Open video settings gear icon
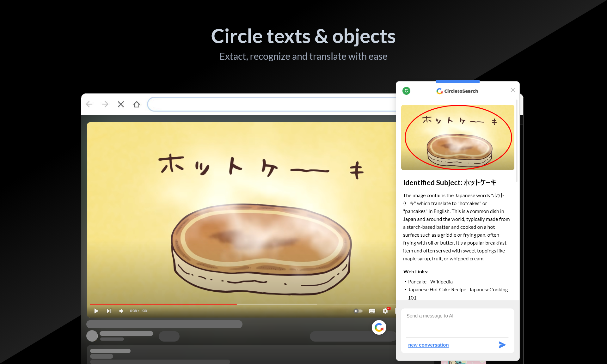 385,311
